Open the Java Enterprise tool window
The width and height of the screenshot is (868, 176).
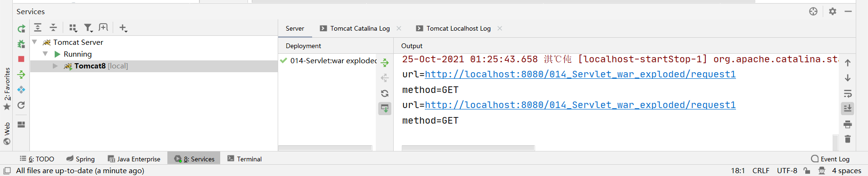pyautogui.click(x=134, y=159)
